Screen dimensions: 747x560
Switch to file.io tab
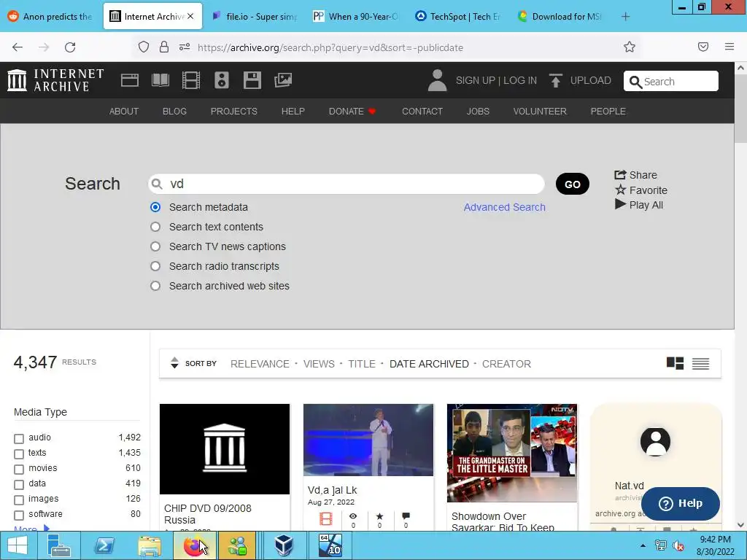(x=255, y=17)
